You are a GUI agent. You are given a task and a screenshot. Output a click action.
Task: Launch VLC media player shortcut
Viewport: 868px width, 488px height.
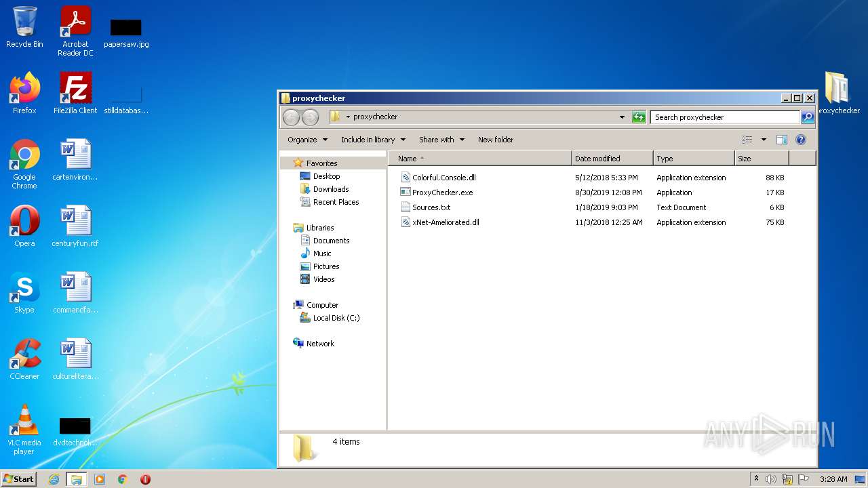tap(24, 430)
